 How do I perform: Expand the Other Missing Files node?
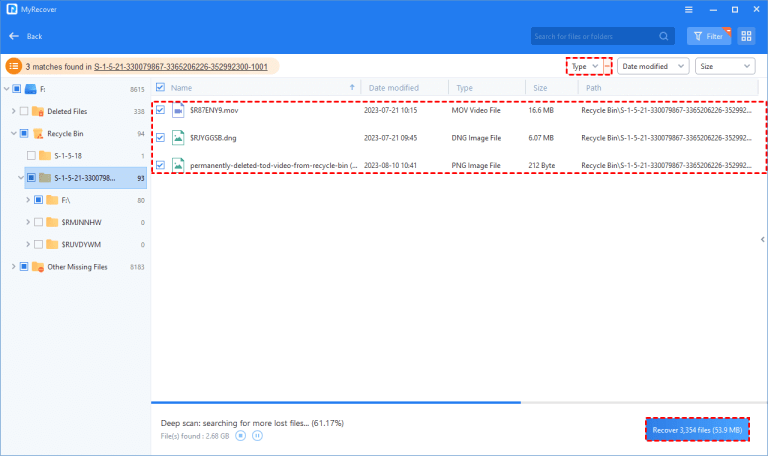coord(13,266)
